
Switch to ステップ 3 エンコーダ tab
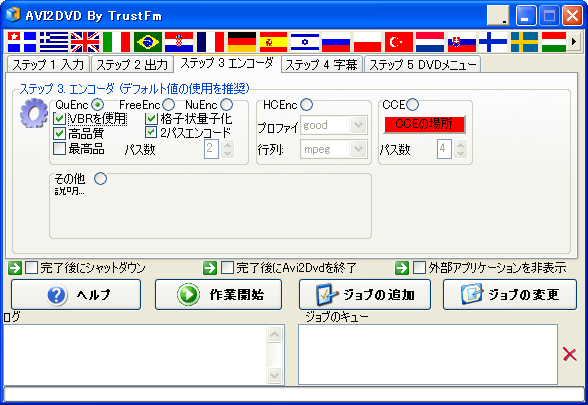(227, 63)
